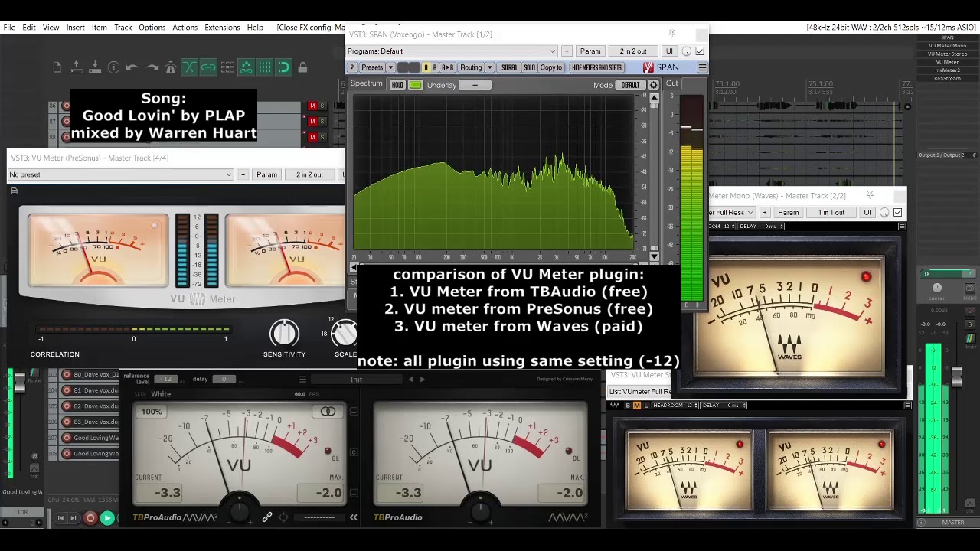
Task: Toggle the metronome icon
Action: [x=170, y=67]
